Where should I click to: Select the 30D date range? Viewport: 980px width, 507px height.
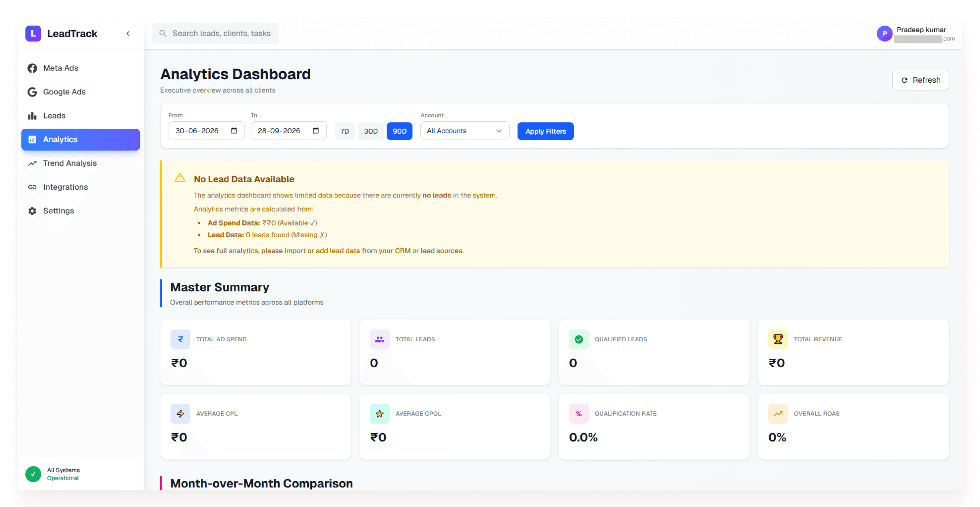pos(370,131)
